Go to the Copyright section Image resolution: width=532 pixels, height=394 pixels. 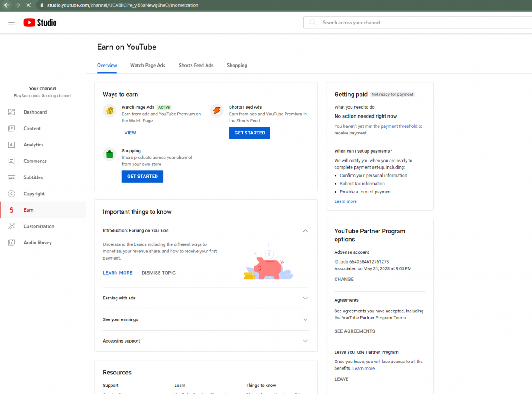[34, 194]
